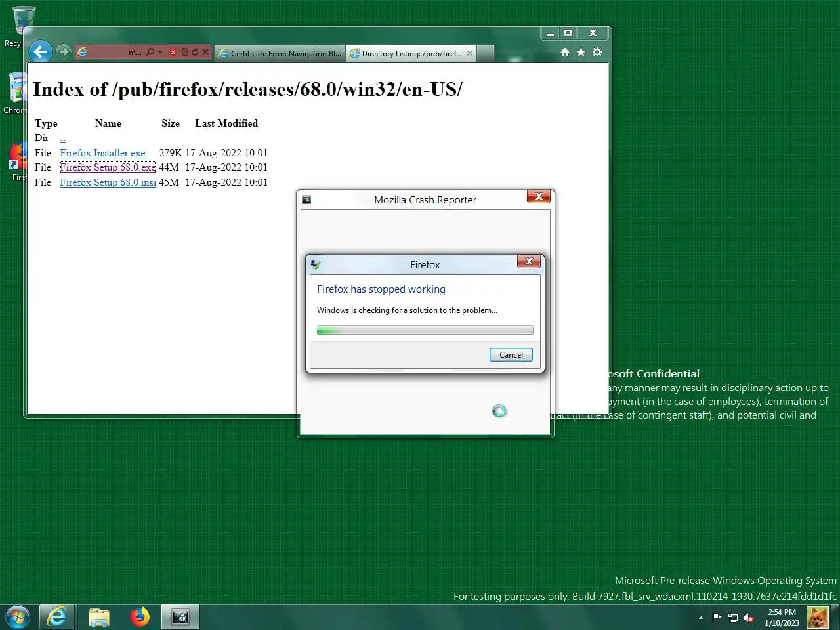Click the Crash Reporter taskbar button
The height and width of the screenshot is (630, 840).
pos(180,618)
